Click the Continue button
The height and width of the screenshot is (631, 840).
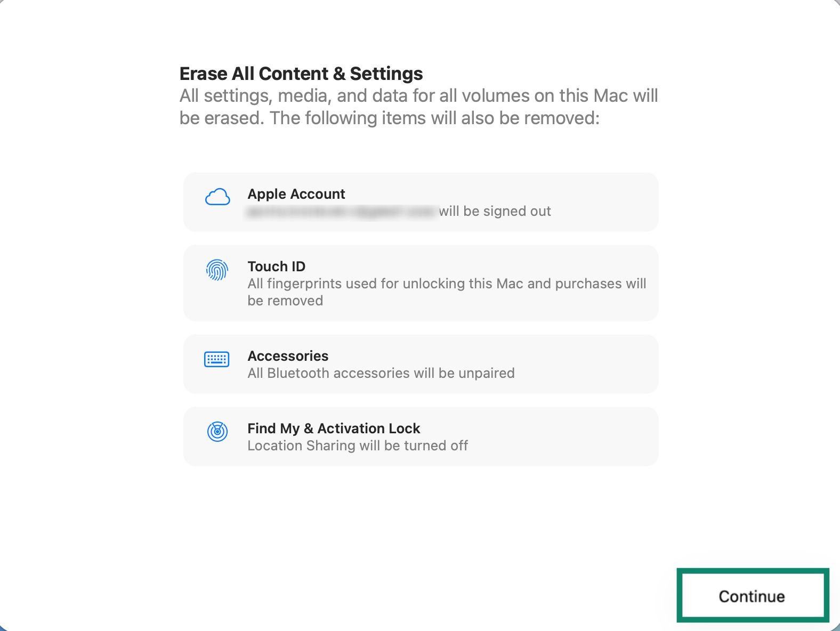point(752,596)
